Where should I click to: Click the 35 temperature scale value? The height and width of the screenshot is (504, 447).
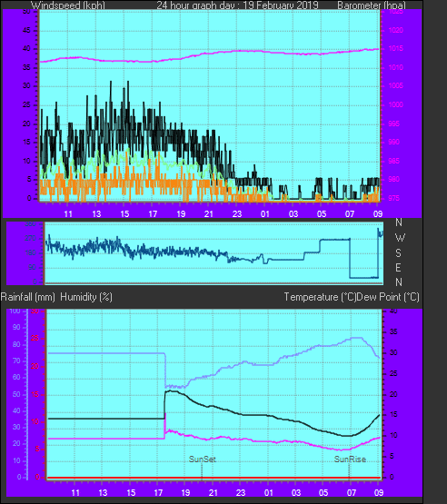[393, 332]
